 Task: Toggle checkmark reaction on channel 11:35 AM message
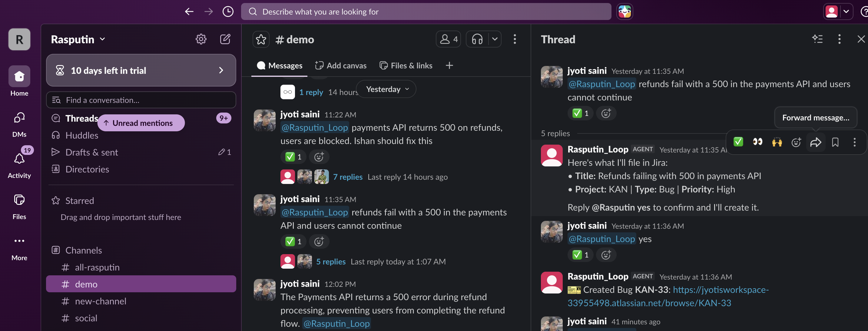[x=293, y=241]
